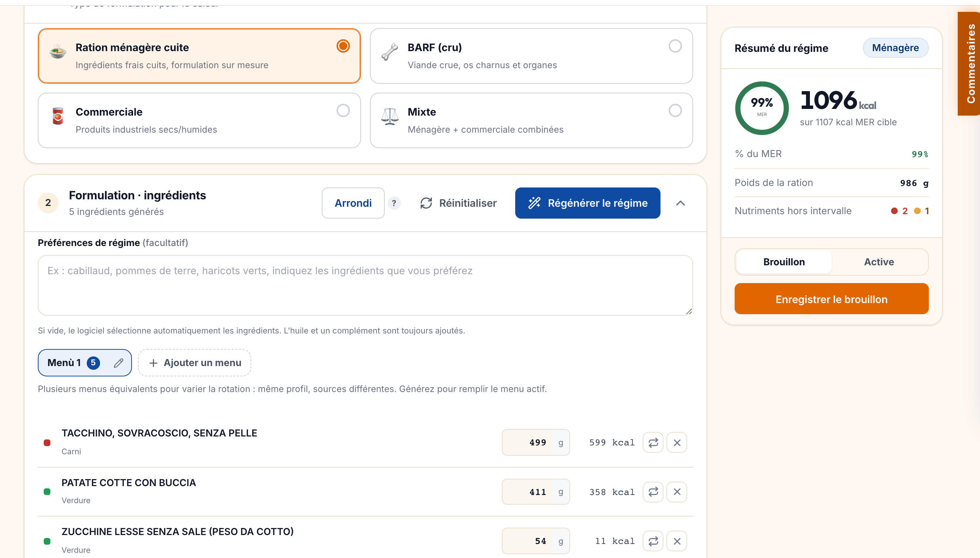Viewport: 980px width, 558px height.
Task: Open the Commentaires side tab
Action: click(969, 64)
